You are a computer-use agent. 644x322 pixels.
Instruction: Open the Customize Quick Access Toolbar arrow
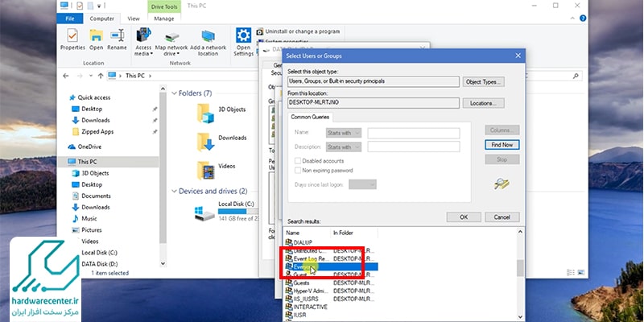(99, 6)
